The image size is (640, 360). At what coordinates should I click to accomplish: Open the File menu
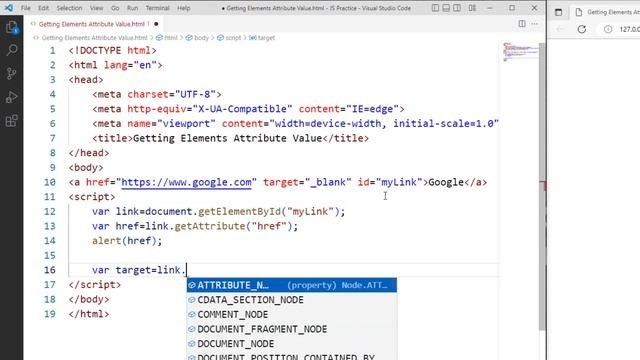click(25, 8)
